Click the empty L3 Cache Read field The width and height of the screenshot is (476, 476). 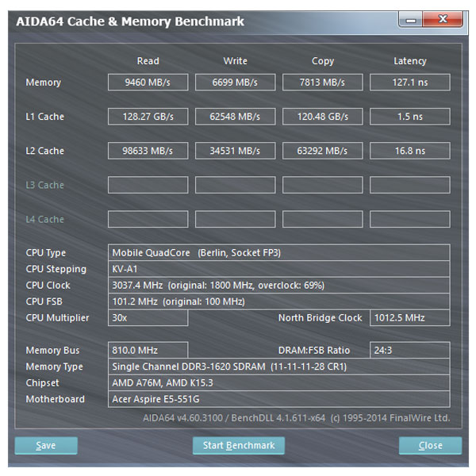coord(148,185)
